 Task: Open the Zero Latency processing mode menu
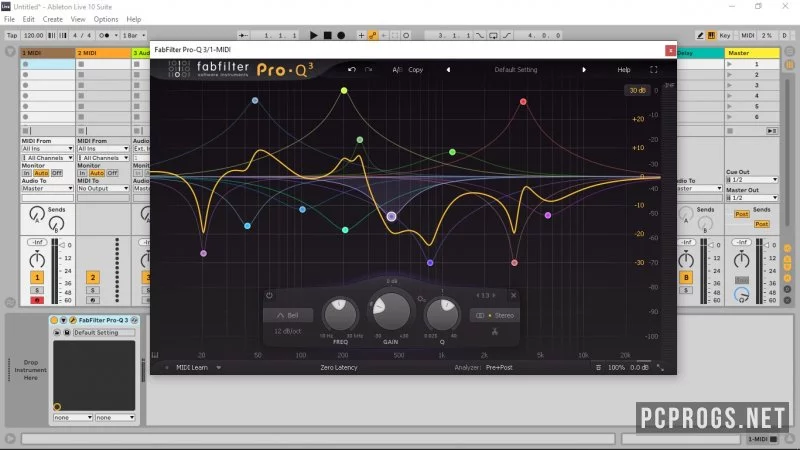click(x=339, y=367)
